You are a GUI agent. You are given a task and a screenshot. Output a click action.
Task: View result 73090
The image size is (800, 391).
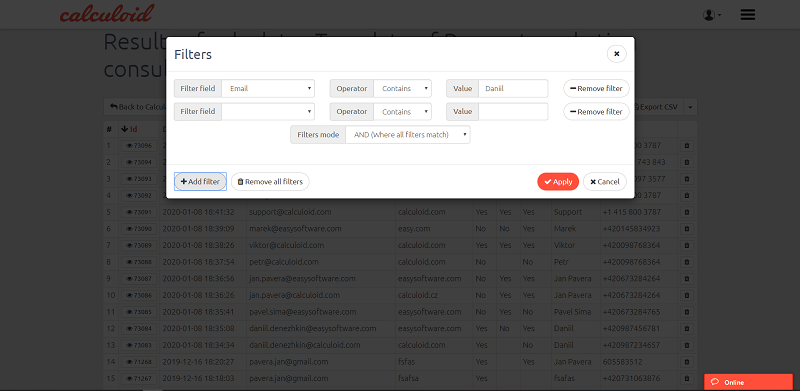coord(139,229)
